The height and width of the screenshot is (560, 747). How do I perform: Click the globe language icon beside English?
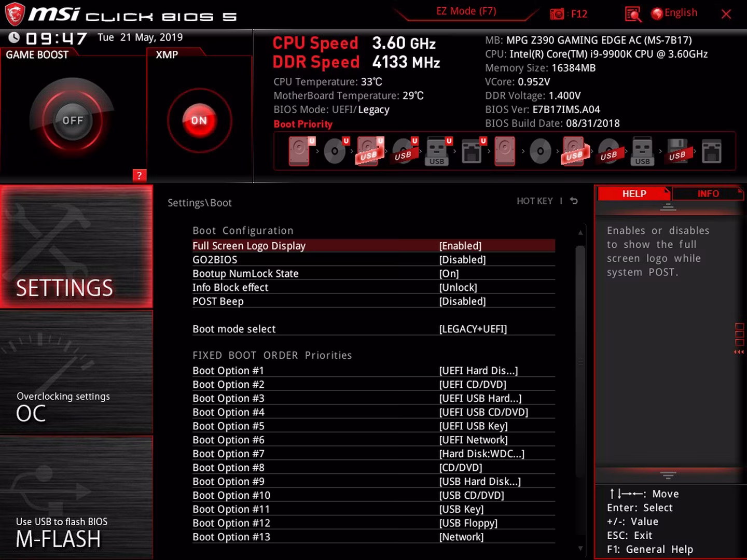657,13
